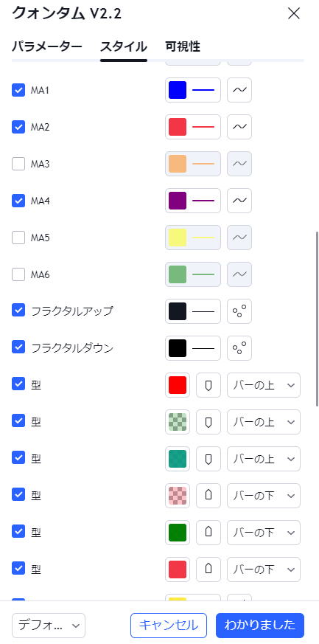This screenshot has height=644, width=319.
Task: Open バーの下 dropdown beside dark green swatch
Action: click(264, 533)
